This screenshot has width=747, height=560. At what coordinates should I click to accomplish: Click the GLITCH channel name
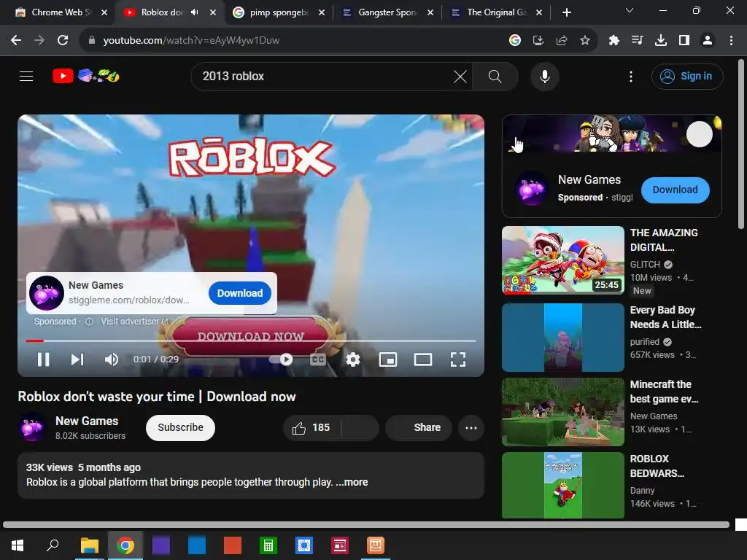(x=645, y=265)
